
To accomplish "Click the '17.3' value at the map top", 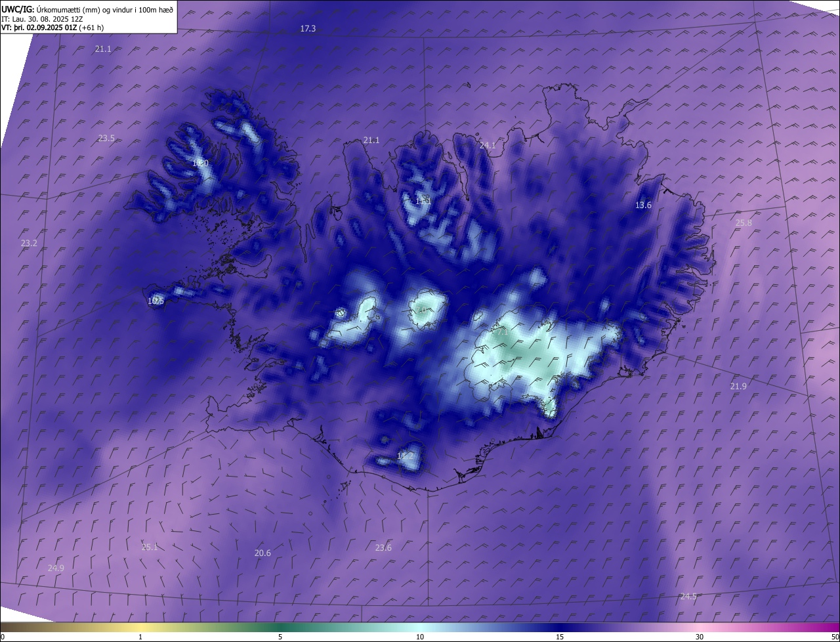I will pos(308,29).
